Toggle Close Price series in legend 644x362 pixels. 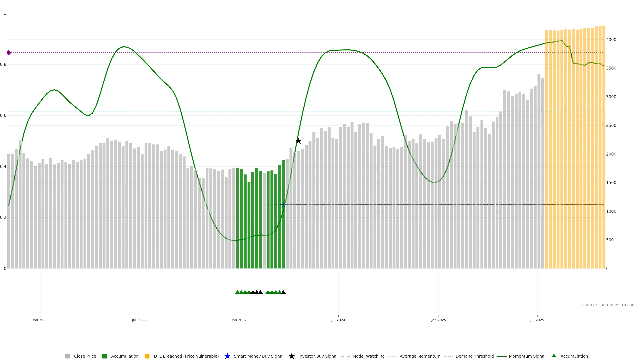tap(85, 356)
